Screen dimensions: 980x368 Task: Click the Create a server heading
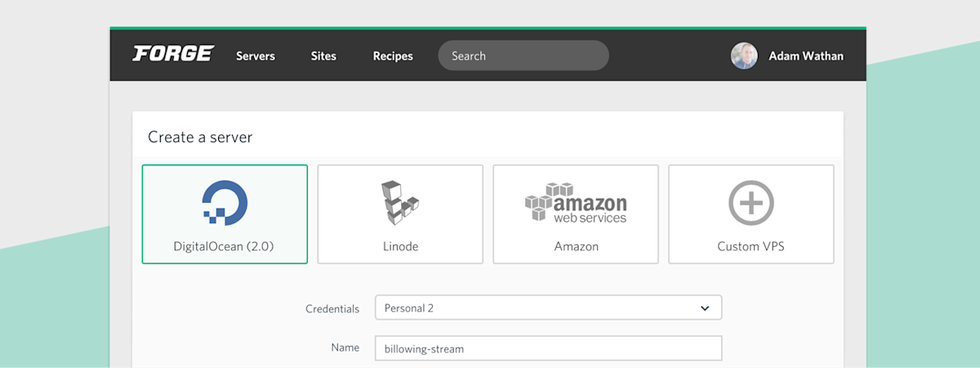[x=200, y=137]
